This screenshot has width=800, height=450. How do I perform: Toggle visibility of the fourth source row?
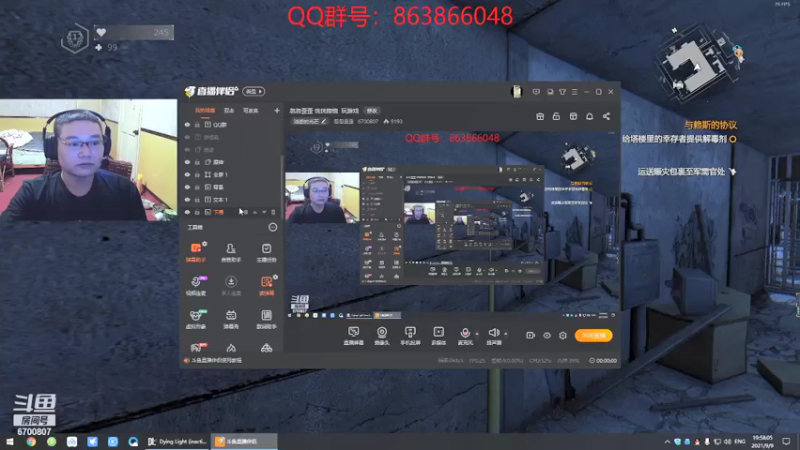(187, 162)
